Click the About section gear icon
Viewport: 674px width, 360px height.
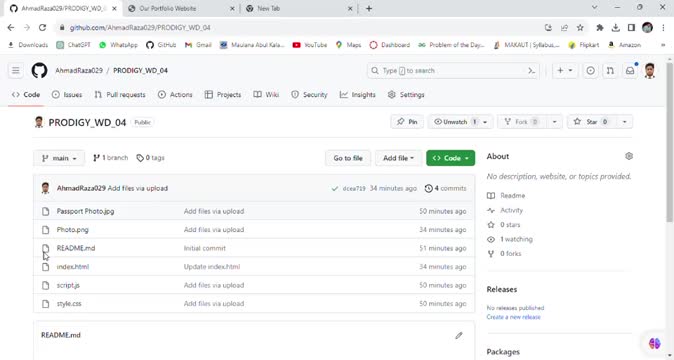click(x=629, y=156)
